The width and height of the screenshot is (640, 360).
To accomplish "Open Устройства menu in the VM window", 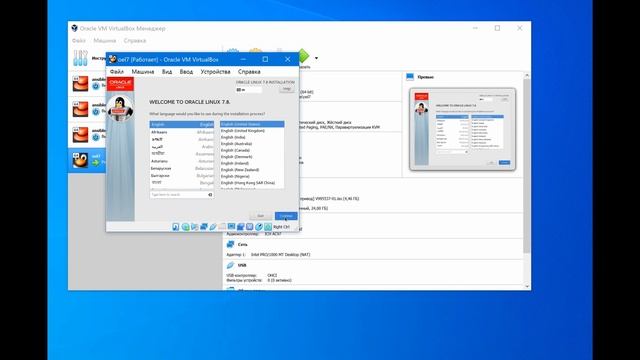I will tap(216, 71).
